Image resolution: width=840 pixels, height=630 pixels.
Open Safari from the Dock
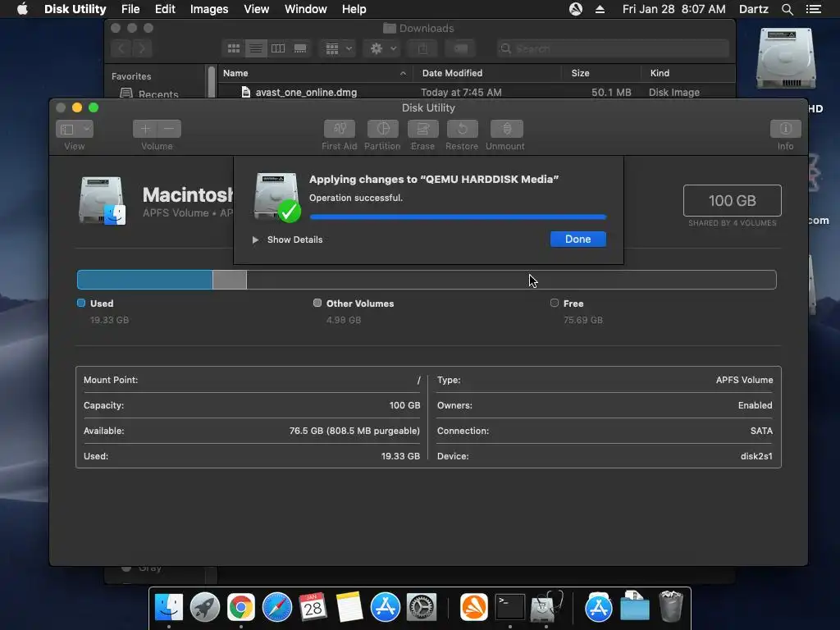(x=277, y=607)
